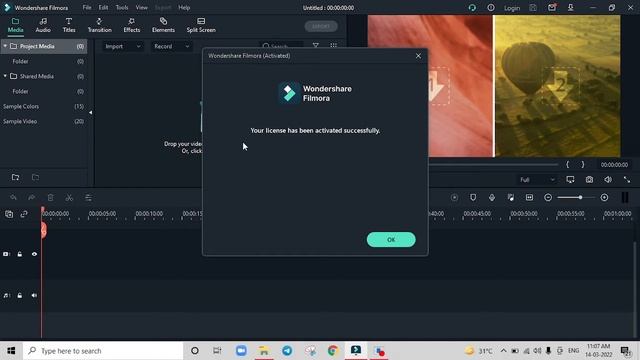Toggle lock on audio track 1
The image size is (640, 360).
[20, 295]
